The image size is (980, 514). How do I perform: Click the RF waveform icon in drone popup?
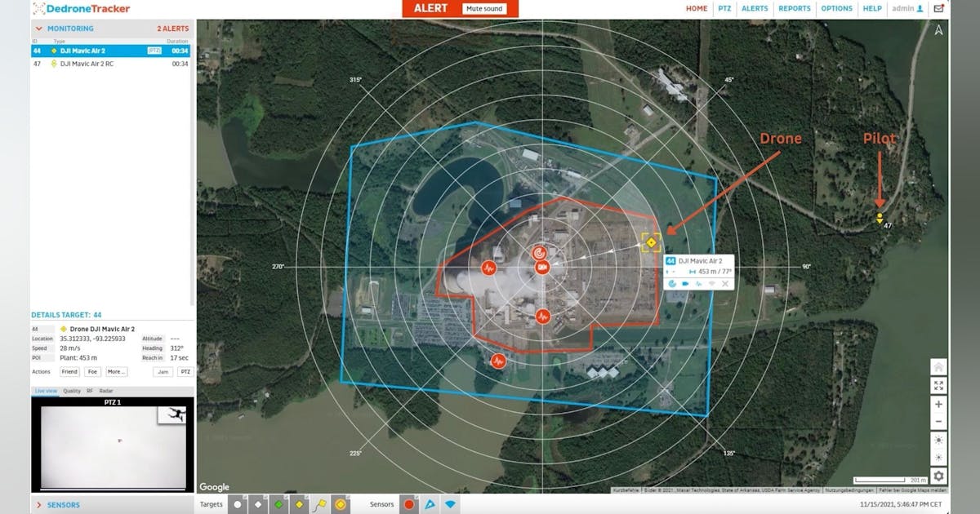point(698,283)
